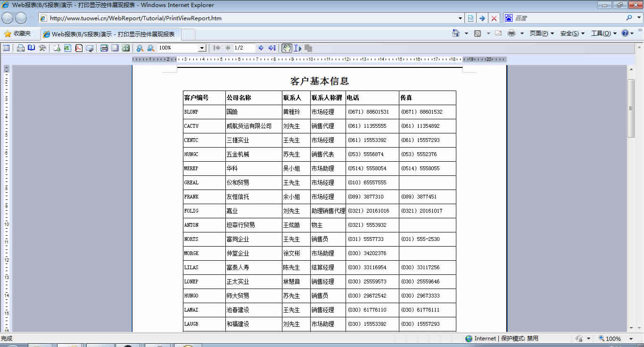Image resolution: width=644 pixels, height=347 pixels.
Task: Open page setup tools icon
Action: (x=42, y=48)
